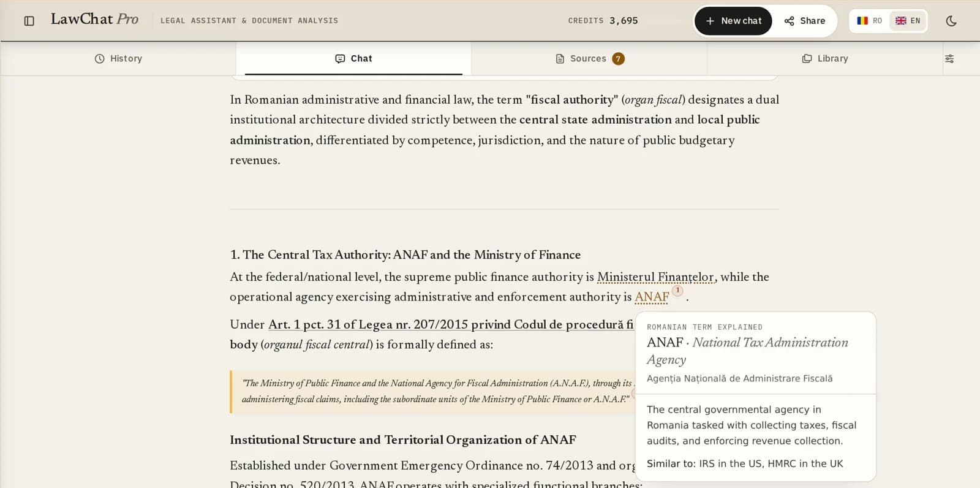Screen dimensions: 980x488
Task: Switch language to EN
Action: (908, 21)
